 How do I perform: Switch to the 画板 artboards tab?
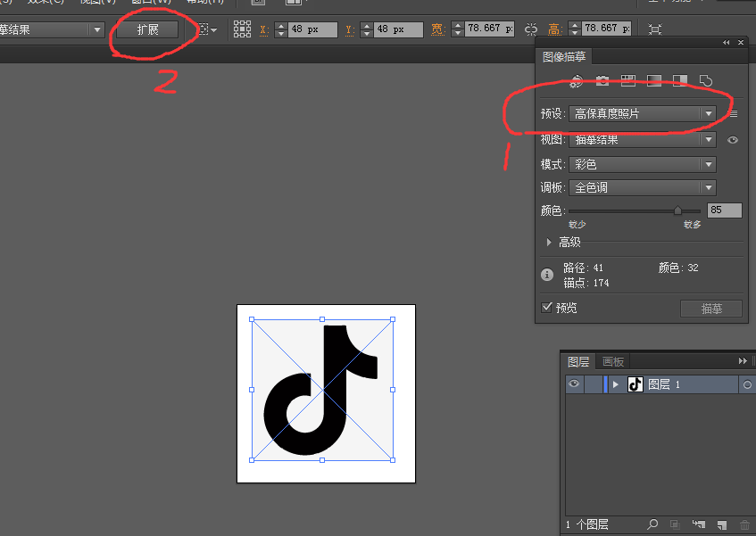click(613, 361)
